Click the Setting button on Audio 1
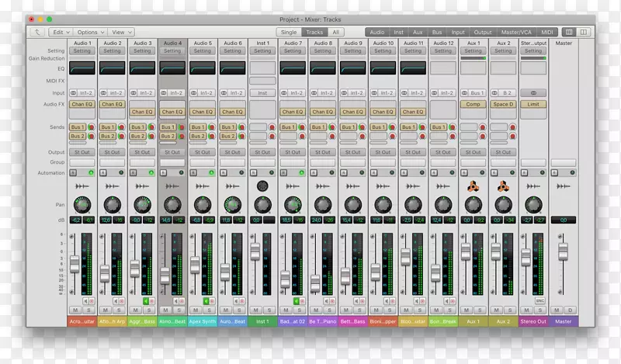This screenshot has width=621, height=364. coord(82,51)
